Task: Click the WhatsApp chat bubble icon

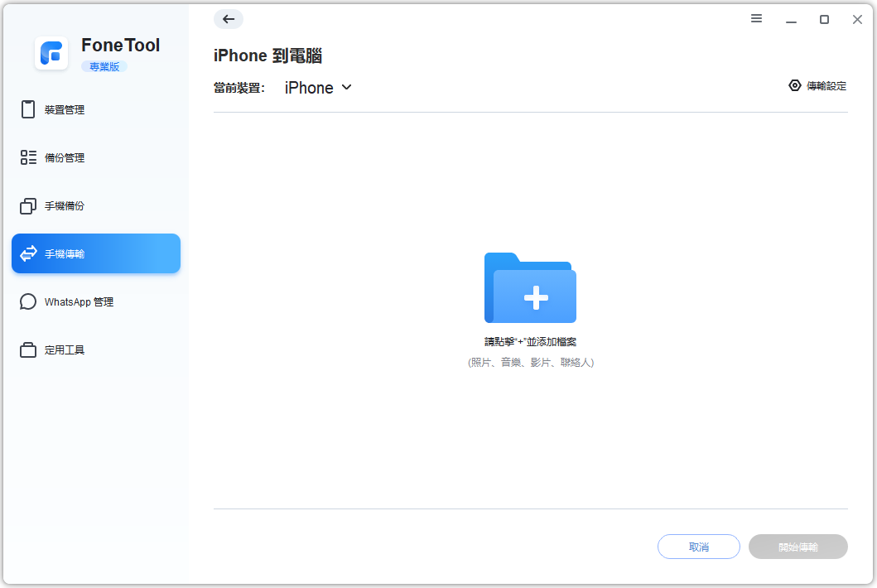Action: click(28, 301)
